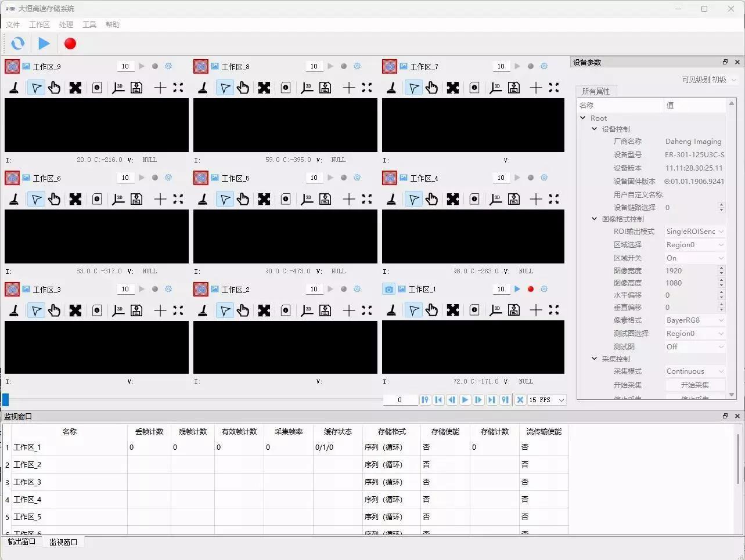Image resolution: width=745 pixels, height=560 pixels.
Task: Click the 开始采集 button
Action: click(x=695, y=385)
